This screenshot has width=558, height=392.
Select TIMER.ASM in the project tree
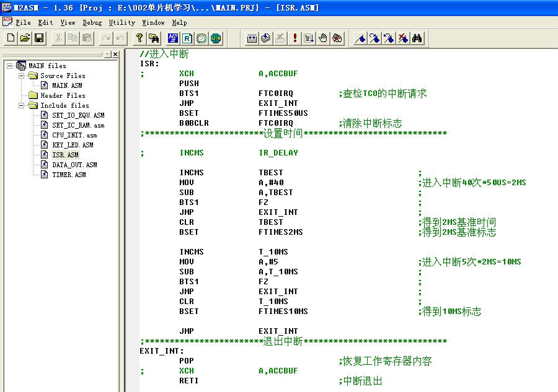(x=68, y=175)
